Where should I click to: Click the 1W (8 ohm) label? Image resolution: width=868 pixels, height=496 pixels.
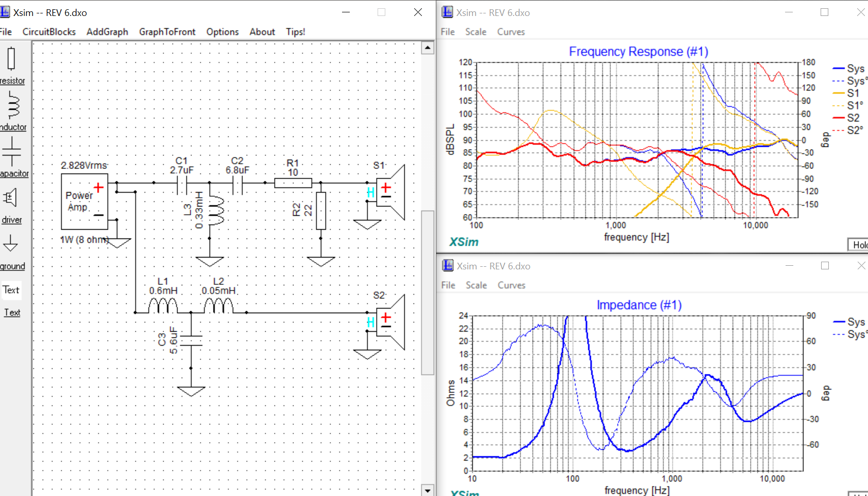point(84,240)
